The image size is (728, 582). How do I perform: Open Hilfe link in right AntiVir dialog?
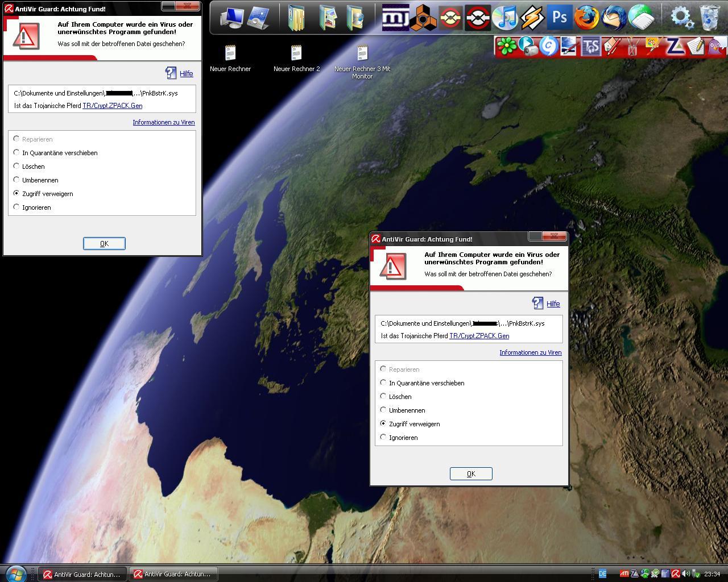(553, 304)
